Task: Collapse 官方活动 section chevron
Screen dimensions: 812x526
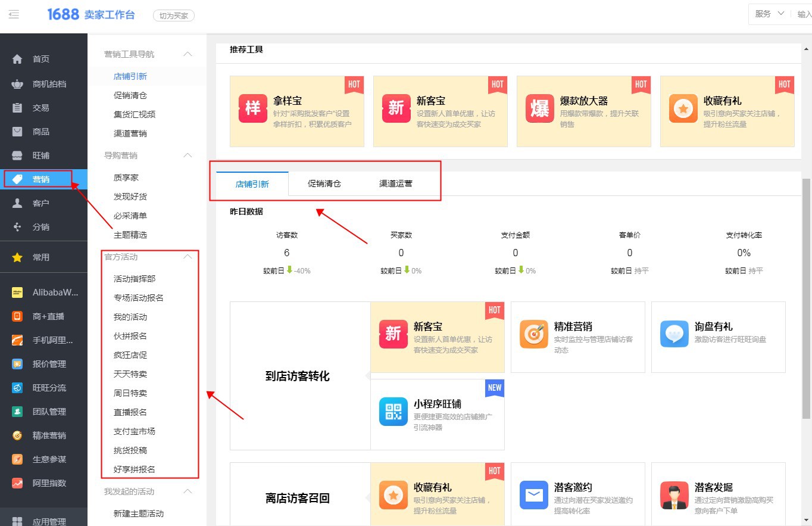Action: pos(188,257)
